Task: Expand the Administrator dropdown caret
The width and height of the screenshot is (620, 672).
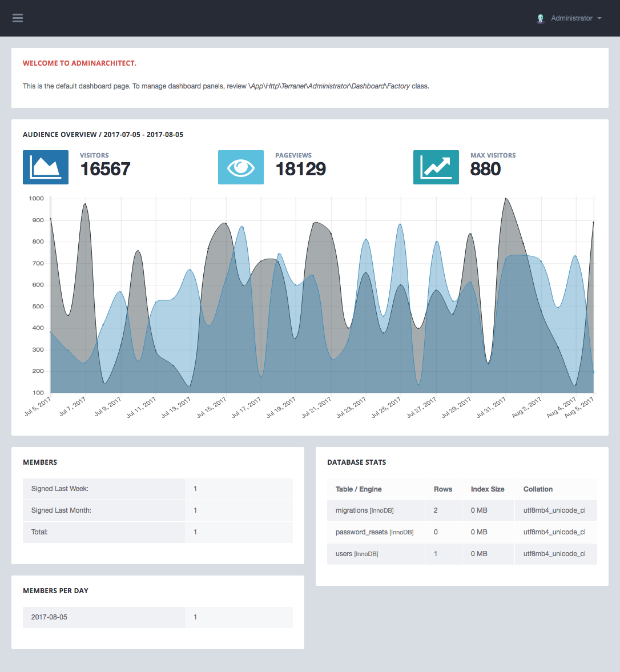Action: pos(599,18)
